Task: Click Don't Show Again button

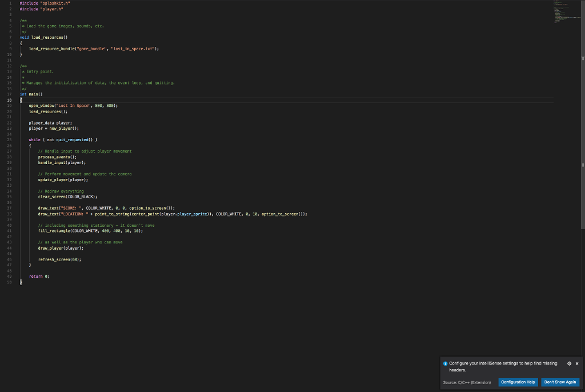Action: (560, 382)
